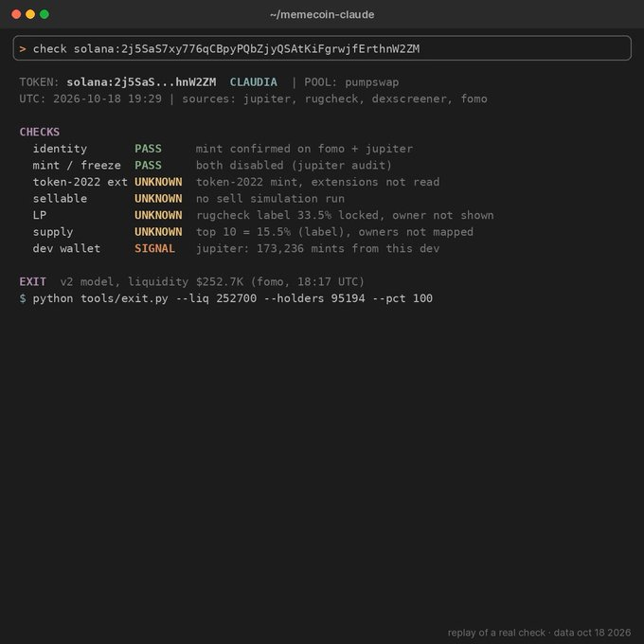Click 'v2 model, liquidity $252.7K' text
Screen dimensions: 644x644
(152, 282)
